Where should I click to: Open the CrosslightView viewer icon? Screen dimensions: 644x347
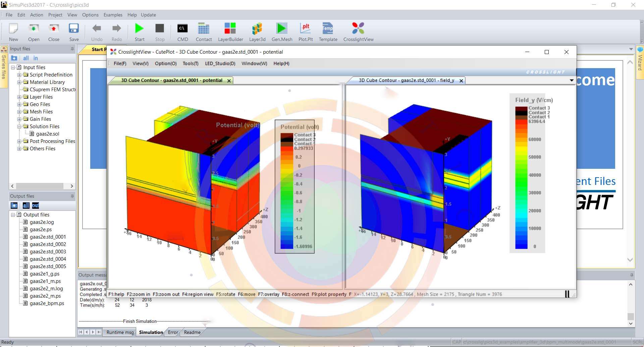point(358,29)
